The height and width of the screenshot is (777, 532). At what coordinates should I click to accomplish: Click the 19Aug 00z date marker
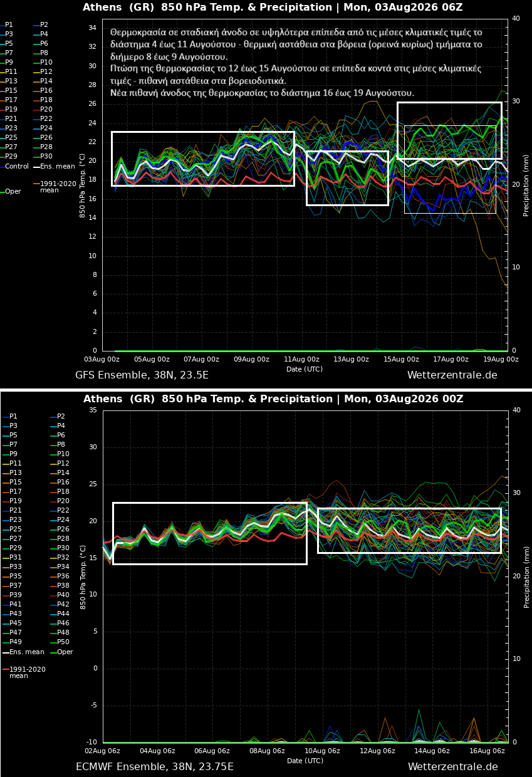point(501,360)
